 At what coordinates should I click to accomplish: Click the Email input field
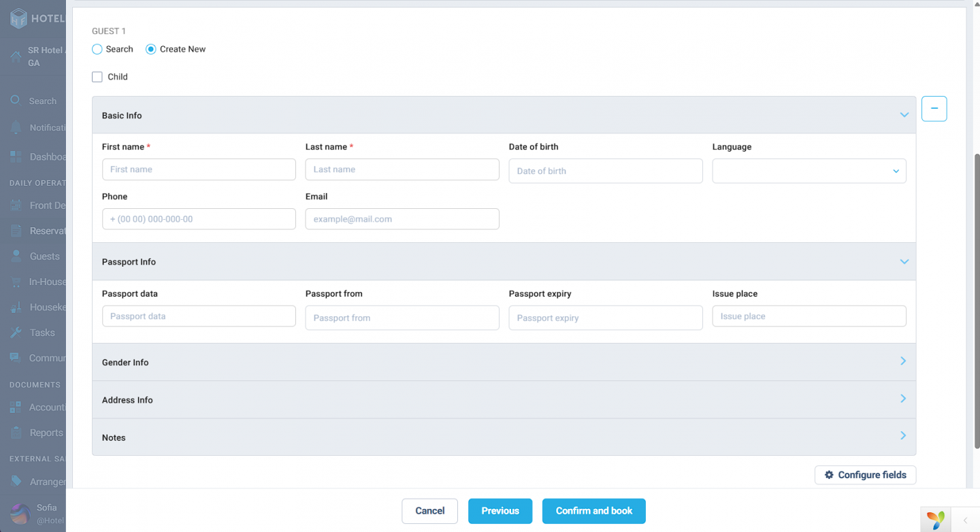tap(402, 219)
